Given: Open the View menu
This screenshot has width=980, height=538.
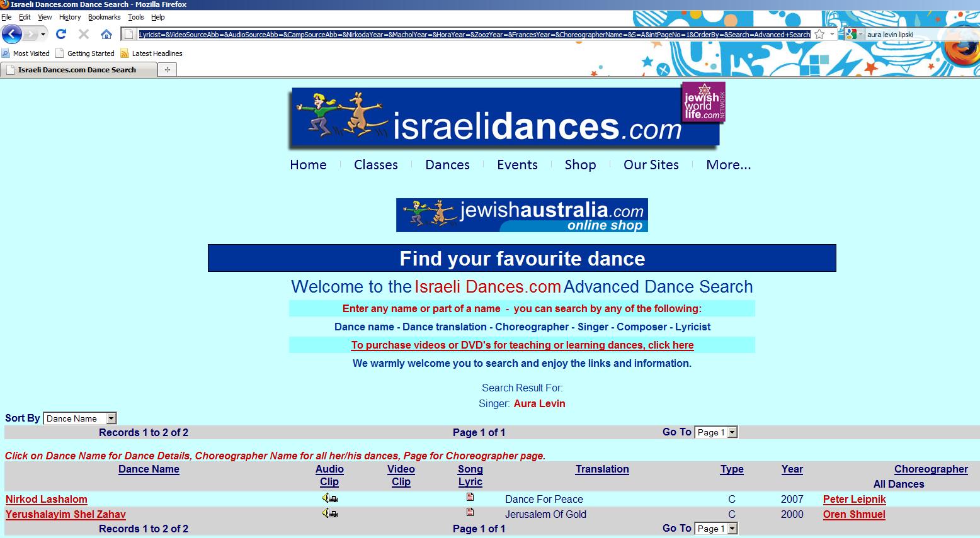Looking at the screenshot, I should tap(45, 17).
